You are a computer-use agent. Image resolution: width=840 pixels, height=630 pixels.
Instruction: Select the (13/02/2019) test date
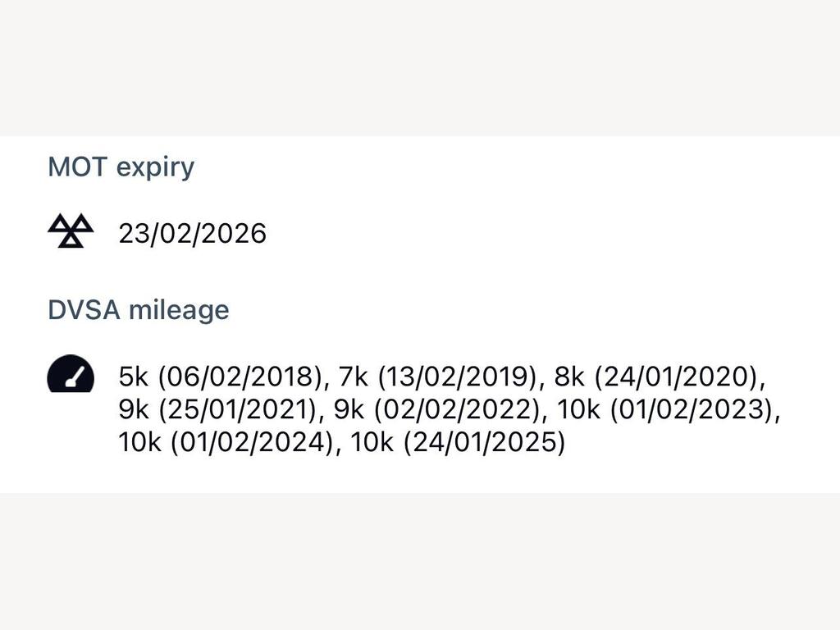(459, 377)
